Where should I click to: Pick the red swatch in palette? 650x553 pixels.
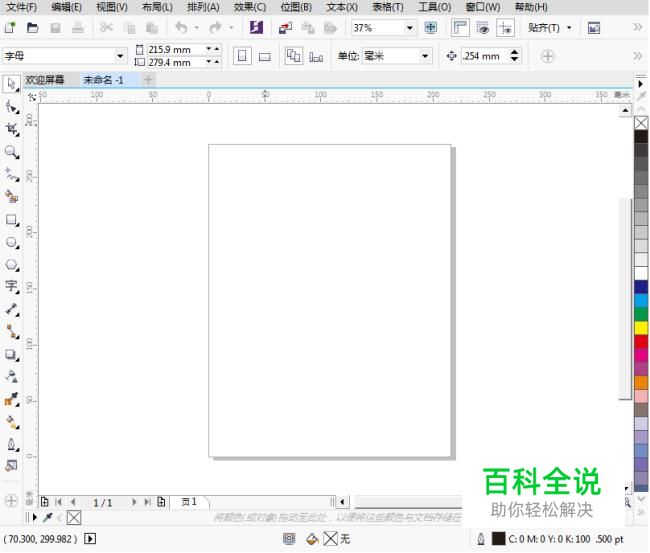pyautogui.click(x=641, y=342)
